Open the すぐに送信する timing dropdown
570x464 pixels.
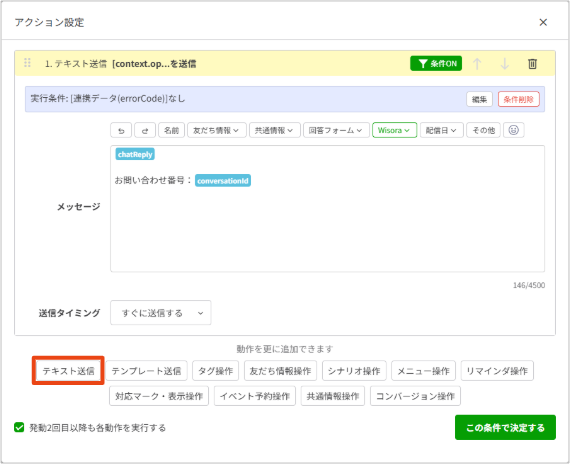pyautogui.click(x=161, y=313)
